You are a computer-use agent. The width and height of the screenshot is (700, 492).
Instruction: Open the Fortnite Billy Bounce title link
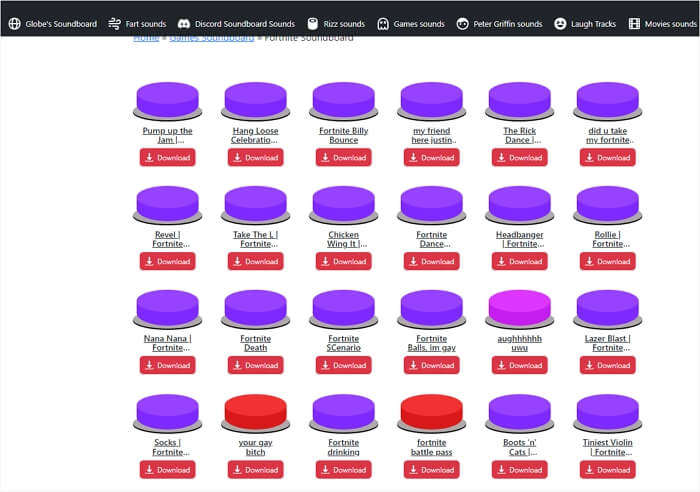pos(343,135)
